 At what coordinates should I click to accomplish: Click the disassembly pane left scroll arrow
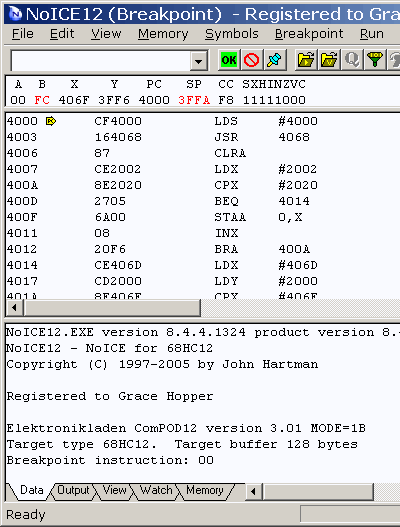tap(14, 308)
